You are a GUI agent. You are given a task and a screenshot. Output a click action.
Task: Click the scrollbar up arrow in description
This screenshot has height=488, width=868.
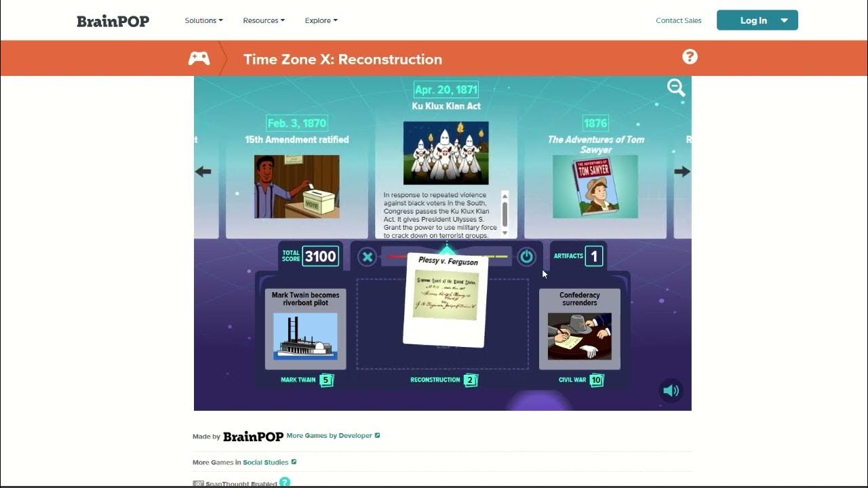point(505,196)
